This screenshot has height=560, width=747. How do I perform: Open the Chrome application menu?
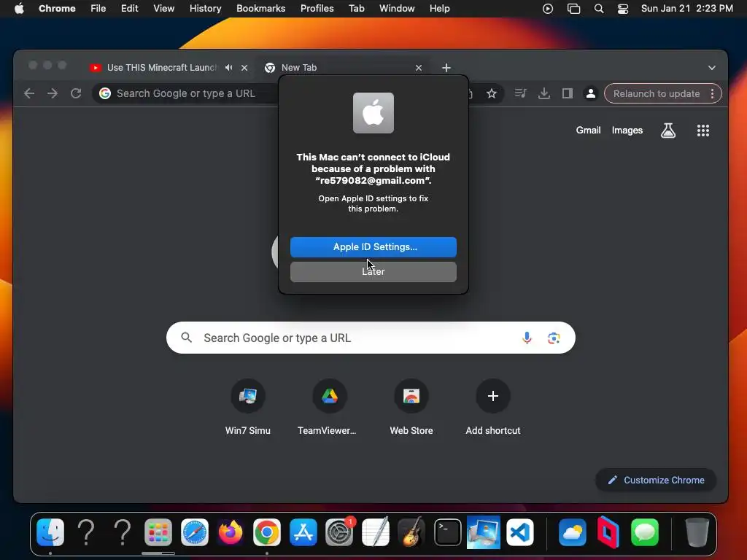coord(57,9)
